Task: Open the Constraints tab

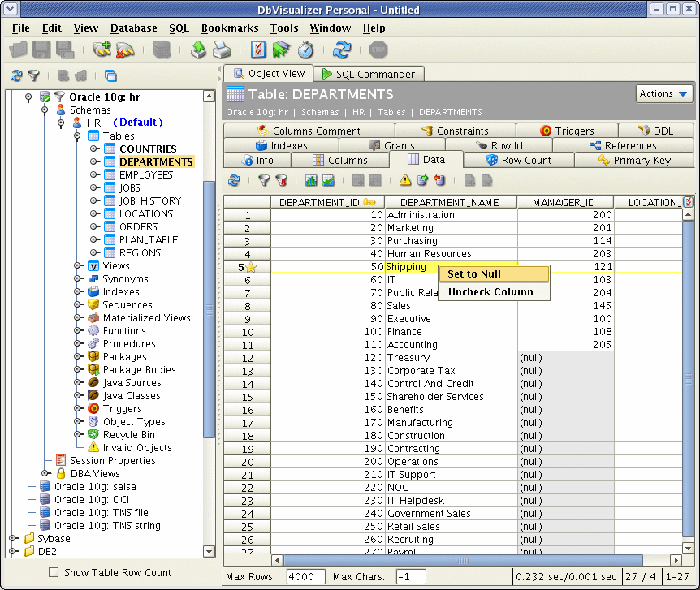Action: pos(455,131)
